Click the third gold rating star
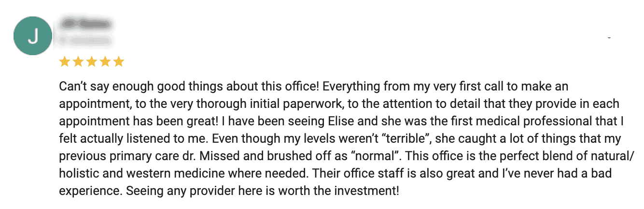Image resolution: width=644 pixels, height=209 pixels. click(x=92, y=62)
